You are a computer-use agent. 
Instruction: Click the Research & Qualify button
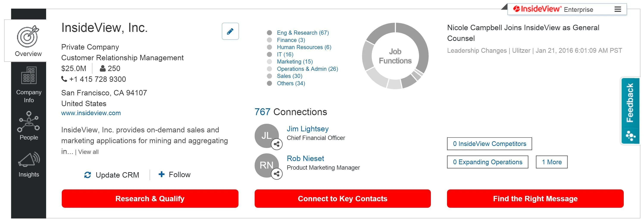pyautogui.click(x=150, y=199)
